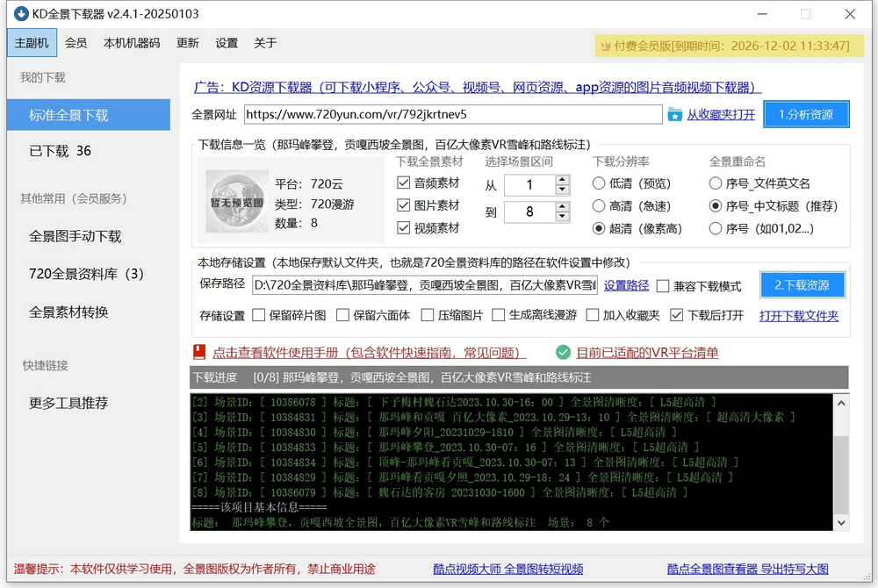Open the 关于 menu
Screen dimensions: 878x588
click(265, 43)
